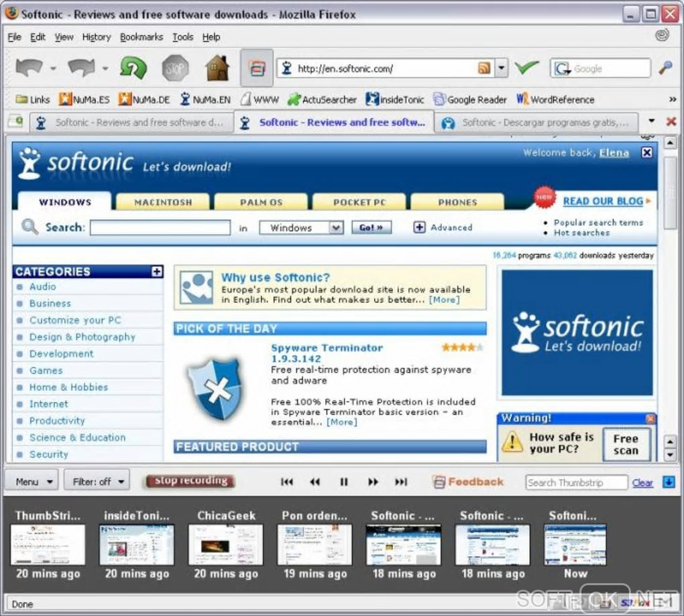684x616 pixels.
Task: Click the RSS feed icon in the address bar
Action: tap(484, 68)
